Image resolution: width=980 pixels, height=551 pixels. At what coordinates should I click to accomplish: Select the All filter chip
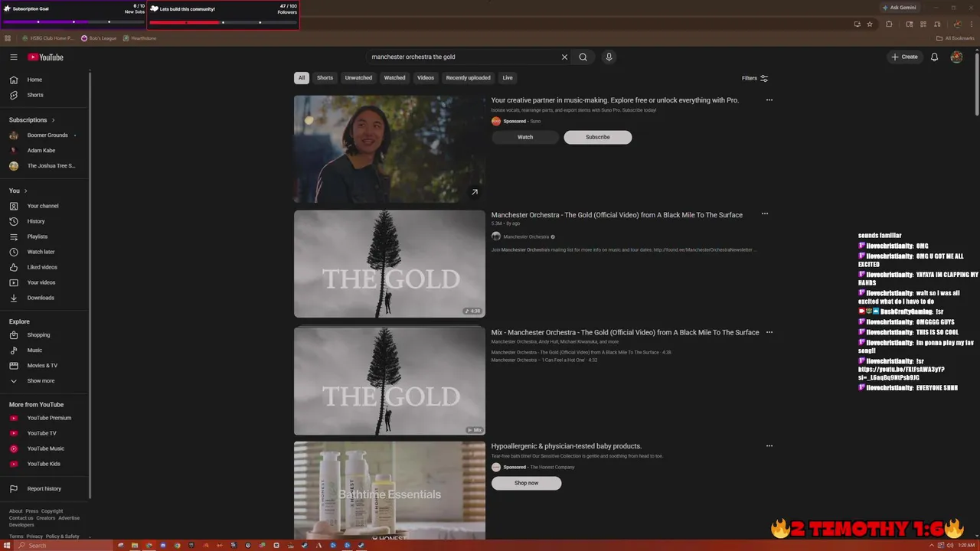click(302, 77)
